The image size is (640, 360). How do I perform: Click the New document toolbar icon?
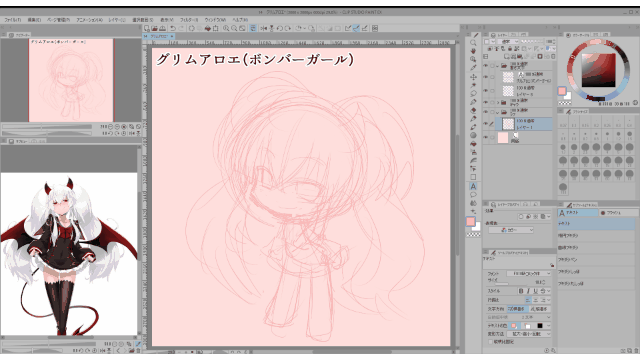147,28
